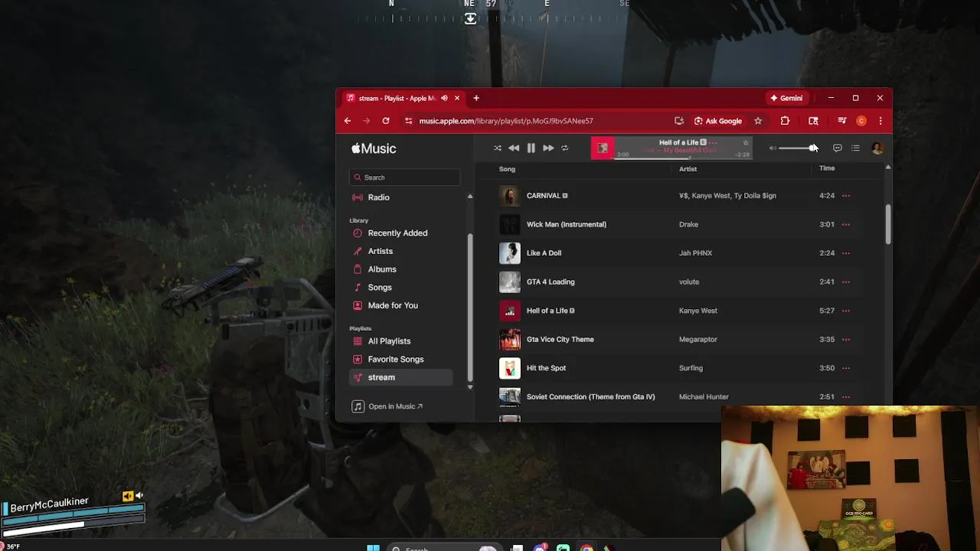
Task: Open the Chrome extensions puzzle icon
Action: coord(785,121)
